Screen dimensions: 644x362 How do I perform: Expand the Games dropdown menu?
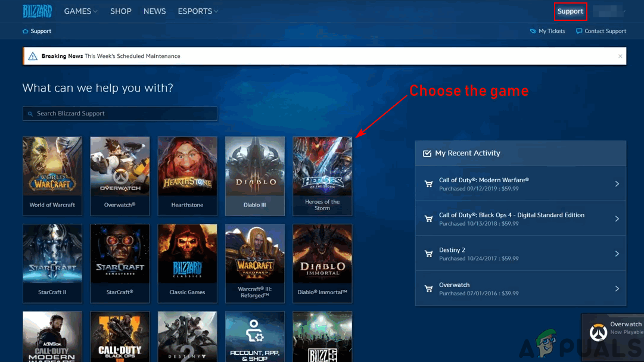pos(80,11)
